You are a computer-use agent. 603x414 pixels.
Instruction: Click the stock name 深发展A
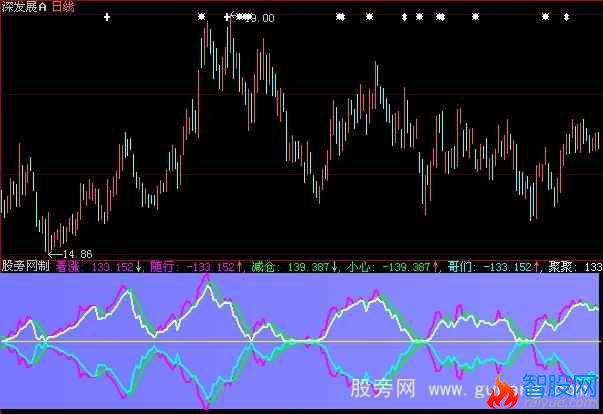coord(24,7)
